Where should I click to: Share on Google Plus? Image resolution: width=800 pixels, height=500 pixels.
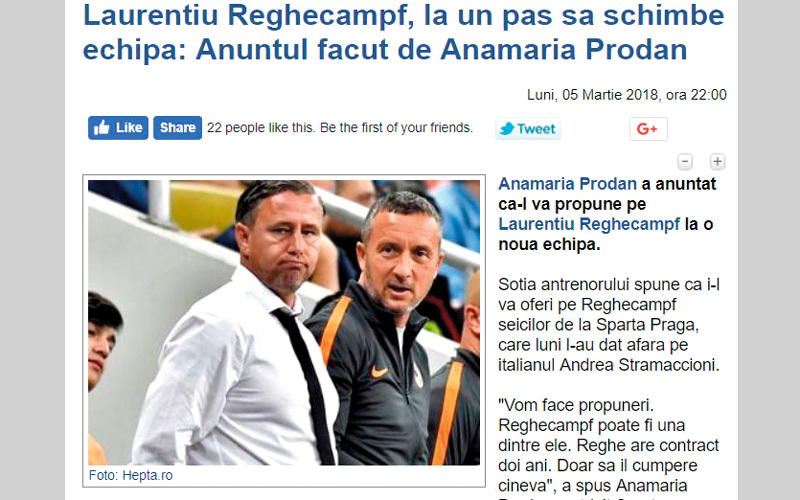coord(648,129)
